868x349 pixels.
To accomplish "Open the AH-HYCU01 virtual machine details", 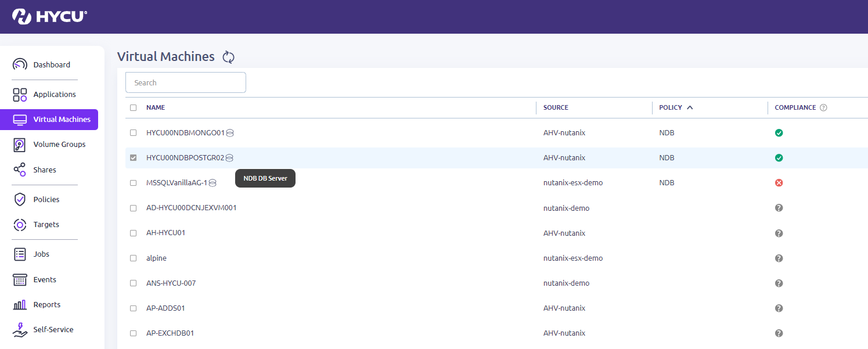I will (x=165, y=233).
